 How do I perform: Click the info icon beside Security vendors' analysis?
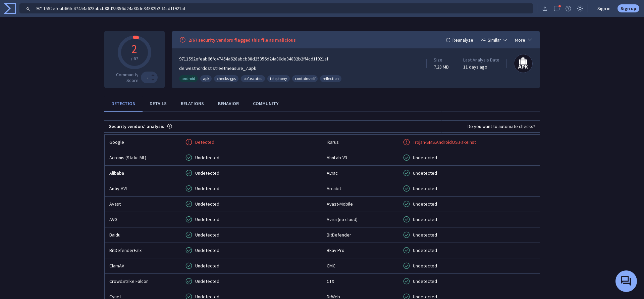click(170, 126)
